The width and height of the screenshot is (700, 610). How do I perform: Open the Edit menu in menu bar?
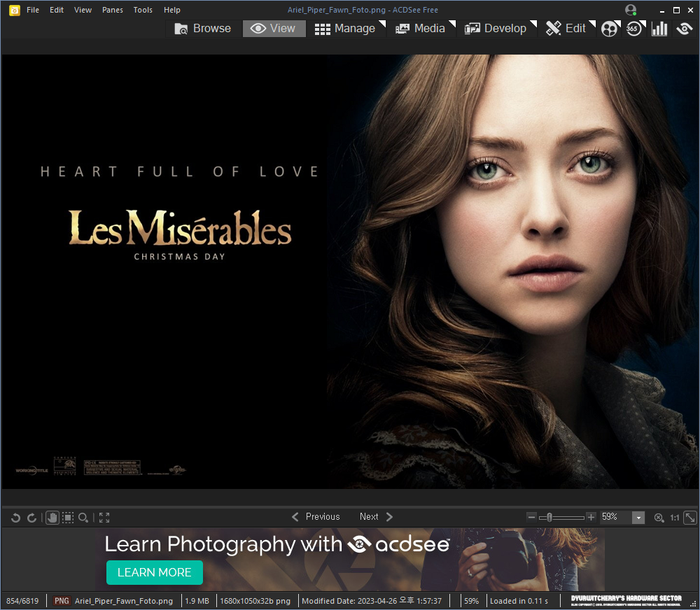tap(56, 10)
